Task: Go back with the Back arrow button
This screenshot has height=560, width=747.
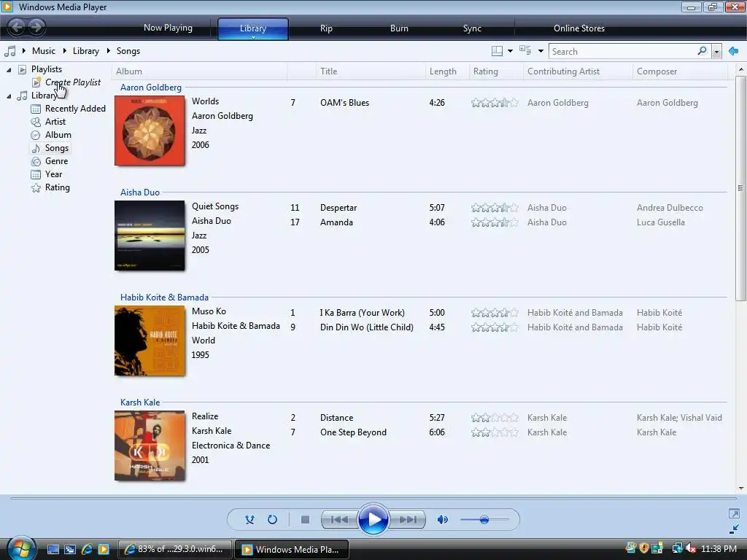Action: pos(18,27)
